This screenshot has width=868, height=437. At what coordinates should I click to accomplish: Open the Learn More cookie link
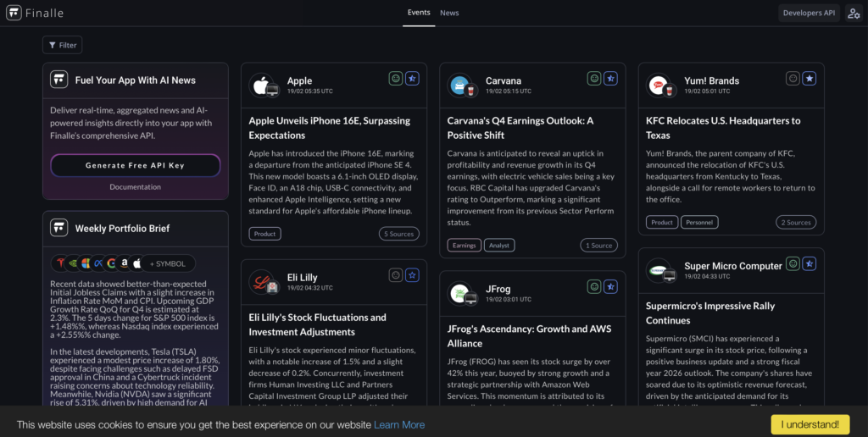[x=399, y=425]
